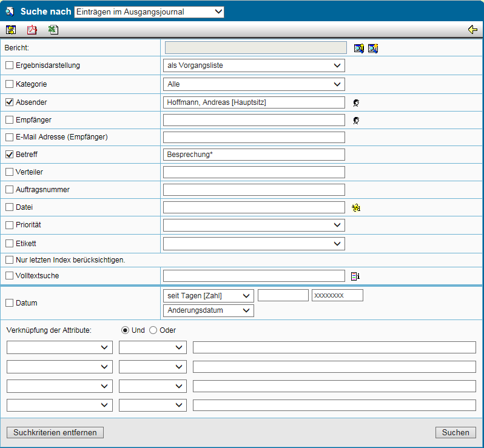Click into the Empfänger text field
Viewport: 484px width, 448px height.
[254, 120]
